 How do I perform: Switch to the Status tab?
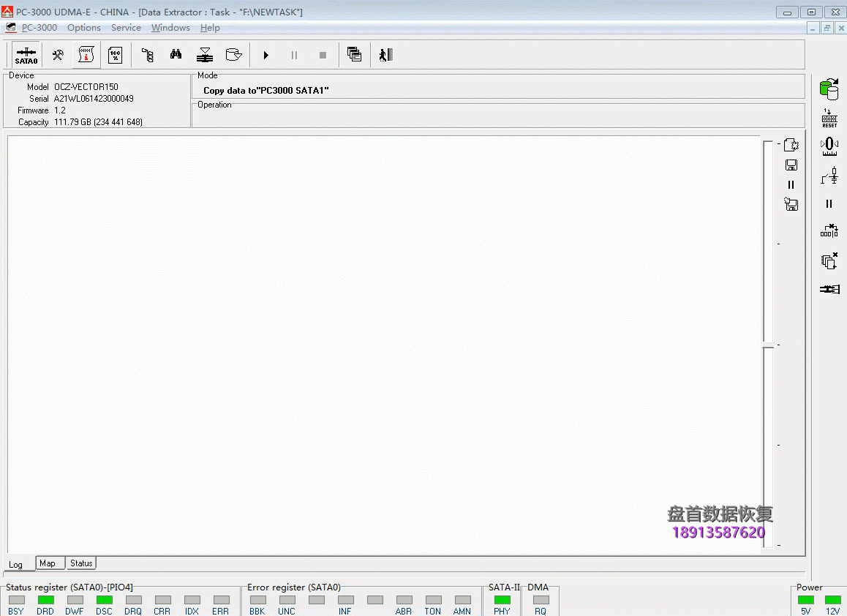coord(81,563)
